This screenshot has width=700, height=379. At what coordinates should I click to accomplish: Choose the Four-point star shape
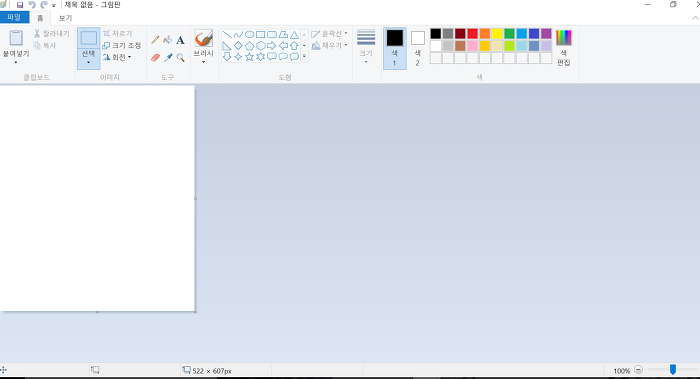point(238,57)
